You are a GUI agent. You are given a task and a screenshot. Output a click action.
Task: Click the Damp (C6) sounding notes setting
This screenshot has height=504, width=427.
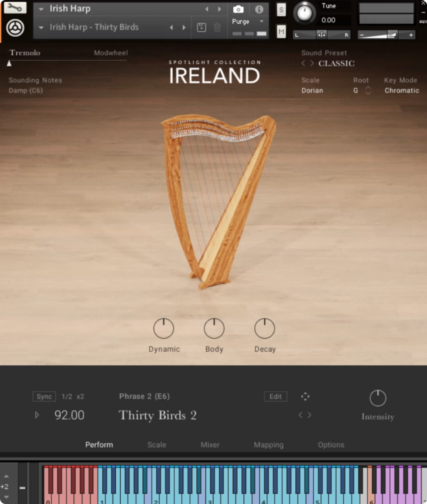click(x=26, y=91)
